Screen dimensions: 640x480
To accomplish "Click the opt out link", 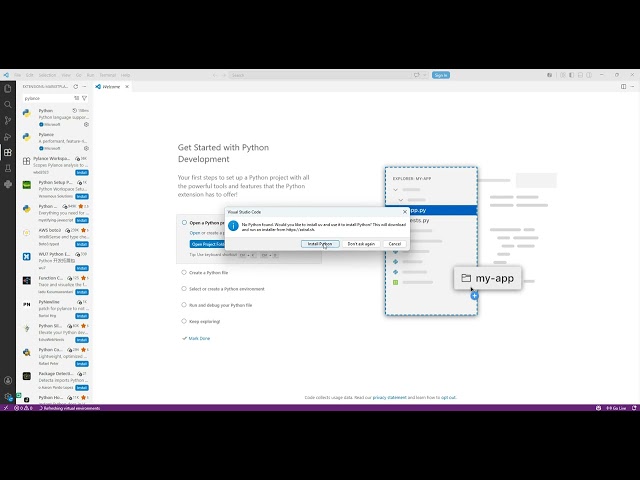I will click(448, 398).
